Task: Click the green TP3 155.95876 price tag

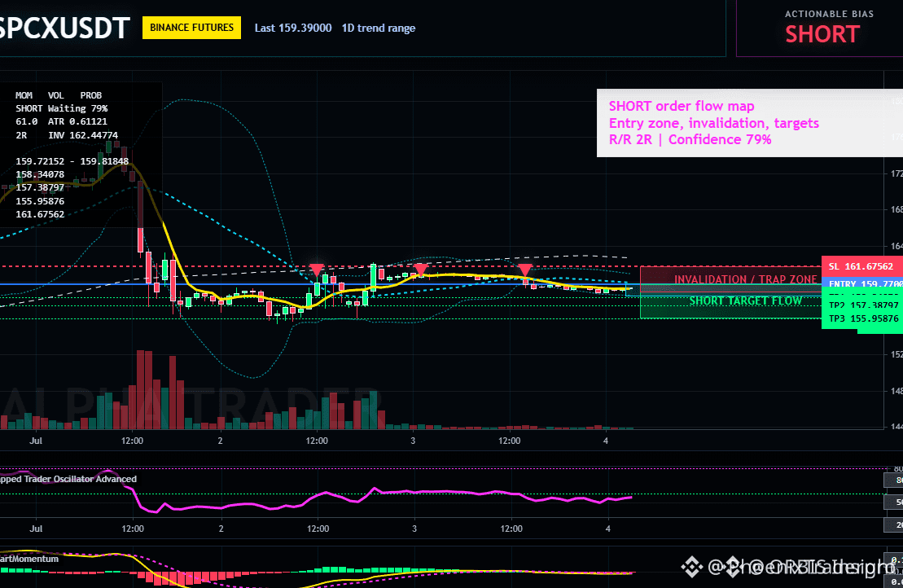Action: point(862,318)
